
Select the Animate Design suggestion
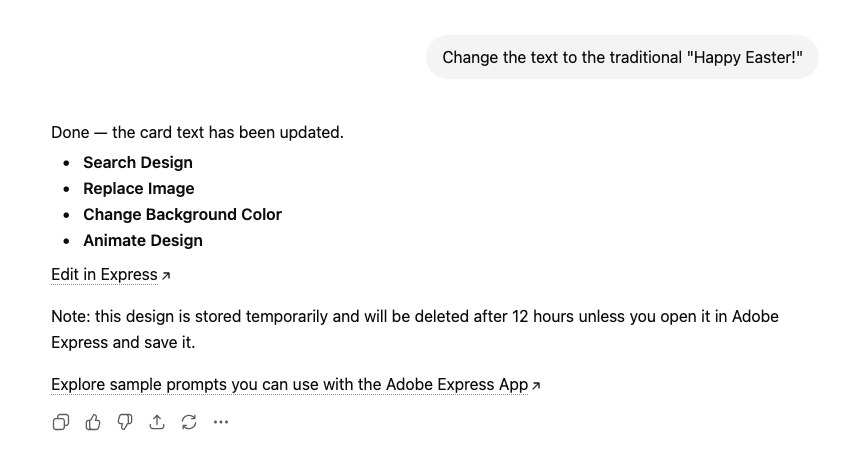143,240
